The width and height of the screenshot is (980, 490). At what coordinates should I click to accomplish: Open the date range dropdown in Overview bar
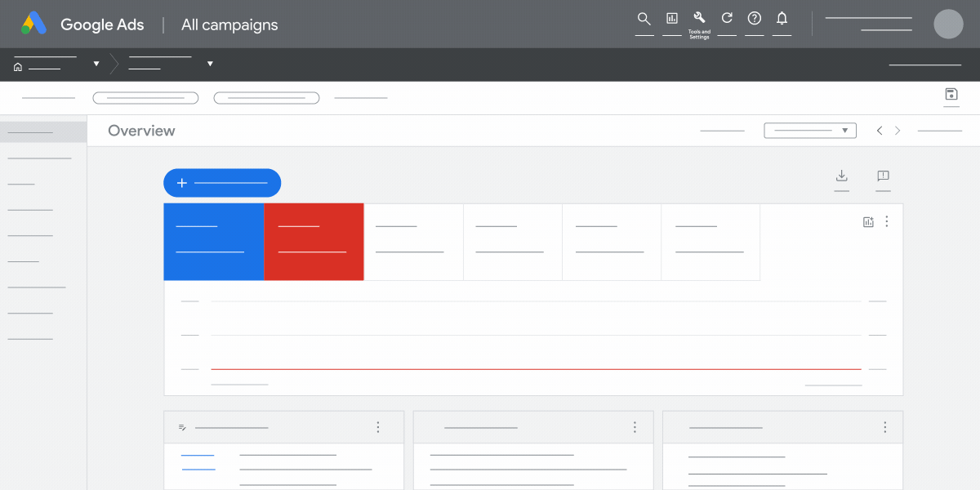click(810, 131)
